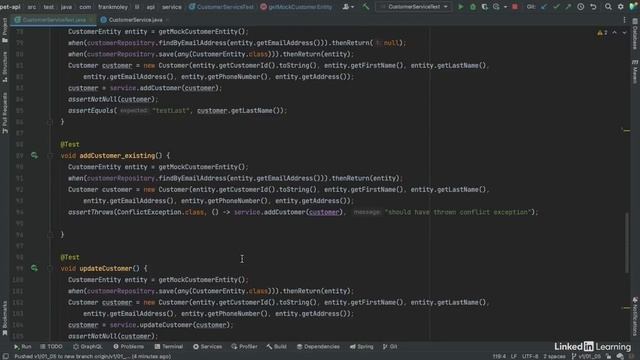Click the colorful plugin icon at top right
This screenshot has height=360, width=640.
(633, 7)
